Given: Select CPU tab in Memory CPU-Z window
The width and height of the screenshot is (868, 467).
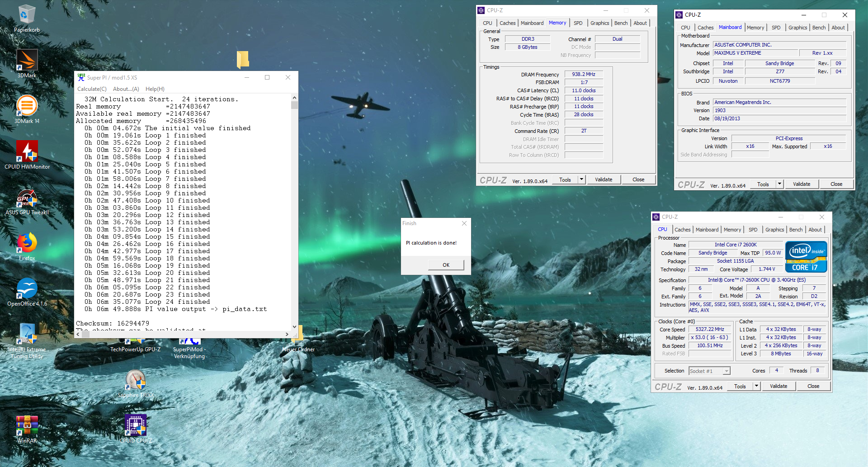Looking at the screenshot, I should click(487, 23).
